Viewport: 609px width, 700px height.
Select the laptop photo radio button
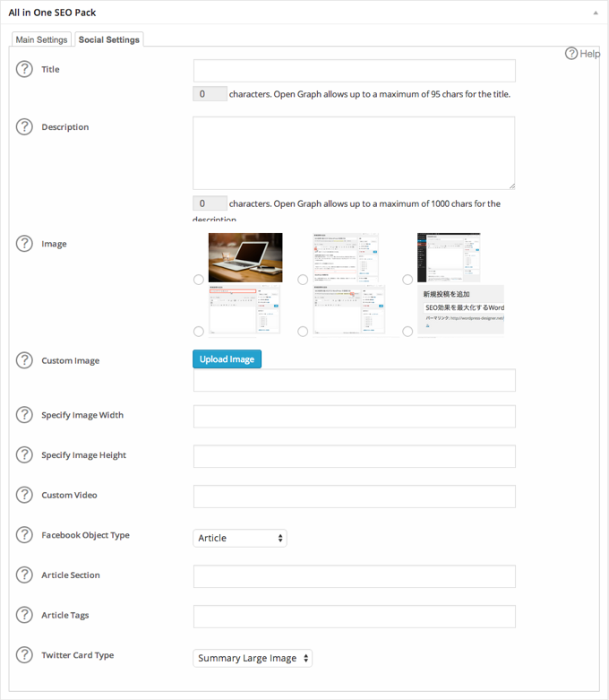tap(199, 280)
